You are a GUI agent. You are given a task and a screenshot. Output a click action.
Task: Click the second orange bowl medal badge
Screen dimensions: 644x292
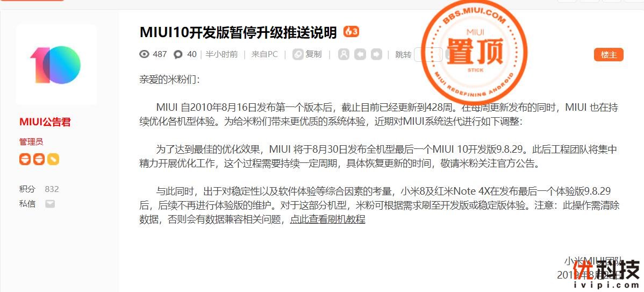click(39, 159)
